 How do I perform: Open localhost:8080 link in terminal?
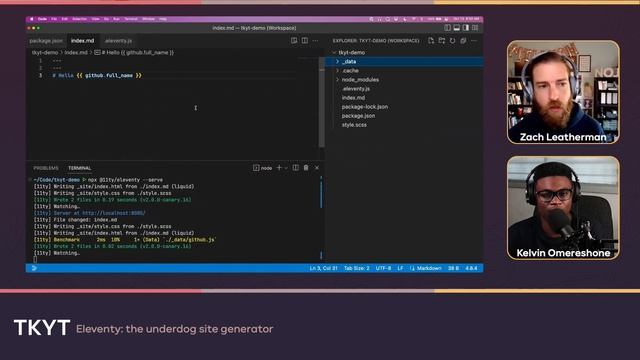114,213
